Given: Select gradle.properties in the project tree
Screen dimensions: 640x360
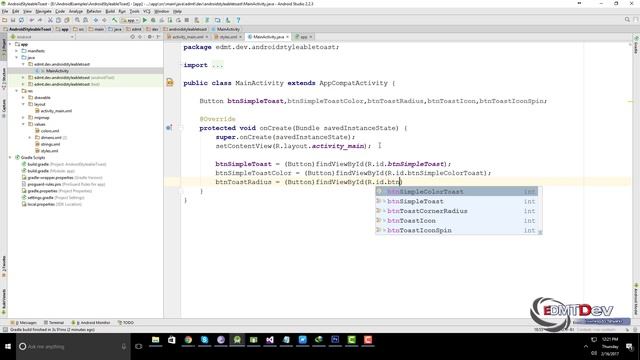Looking at the screenshot, I should coord(42,191).
